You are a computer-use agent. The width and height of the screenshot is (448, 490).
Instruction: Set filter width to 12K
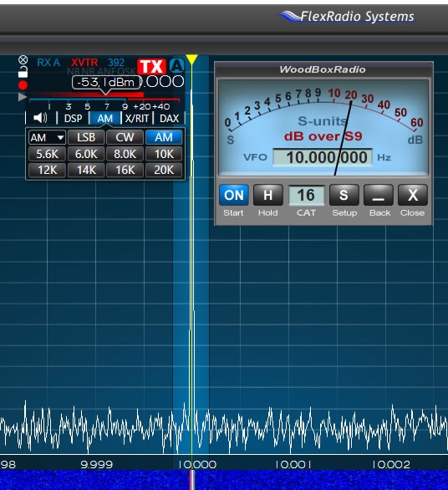(x=47, y=171)
